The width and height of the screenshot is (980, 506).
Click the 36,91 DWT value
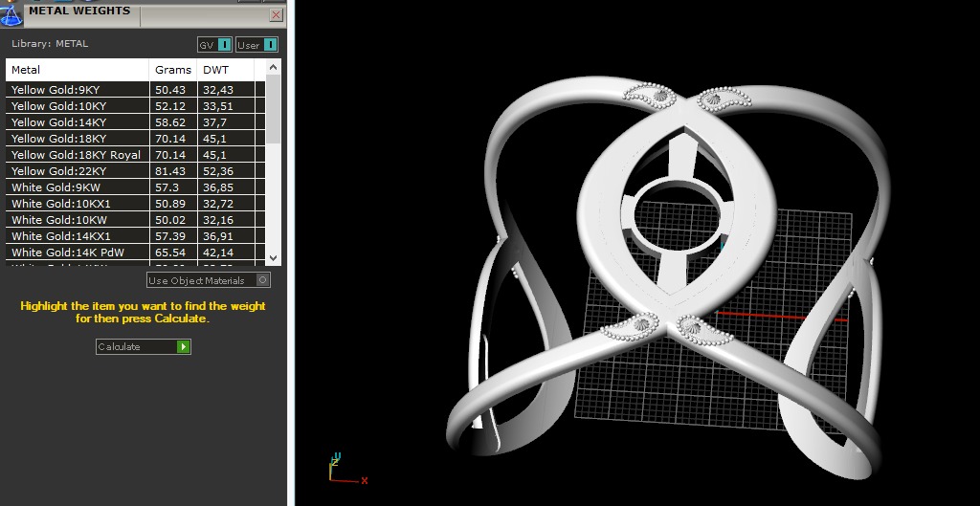[x=217, y=236]
